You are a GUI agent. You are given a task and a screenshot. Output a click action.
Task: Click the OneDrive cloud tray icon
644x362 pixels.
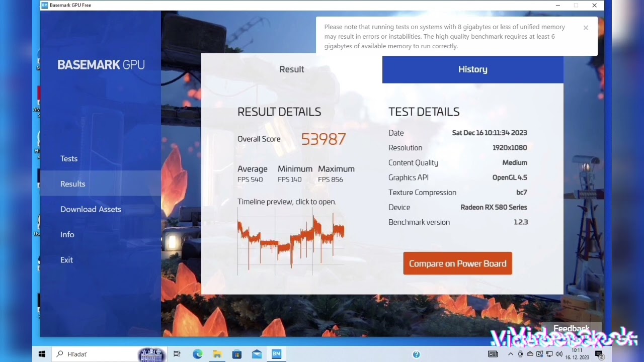[x=530, y=354]
